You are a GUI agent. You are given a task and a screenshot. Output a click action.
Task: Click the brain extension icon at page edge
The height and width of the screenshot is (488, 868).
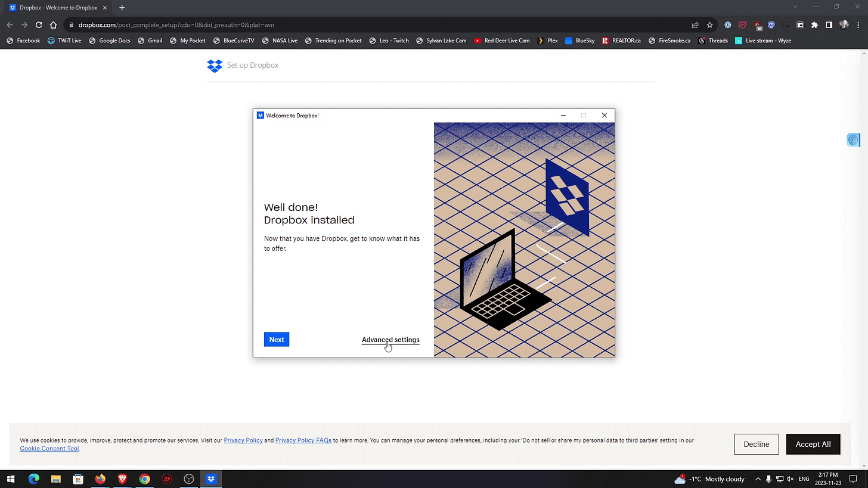[853, 140]
